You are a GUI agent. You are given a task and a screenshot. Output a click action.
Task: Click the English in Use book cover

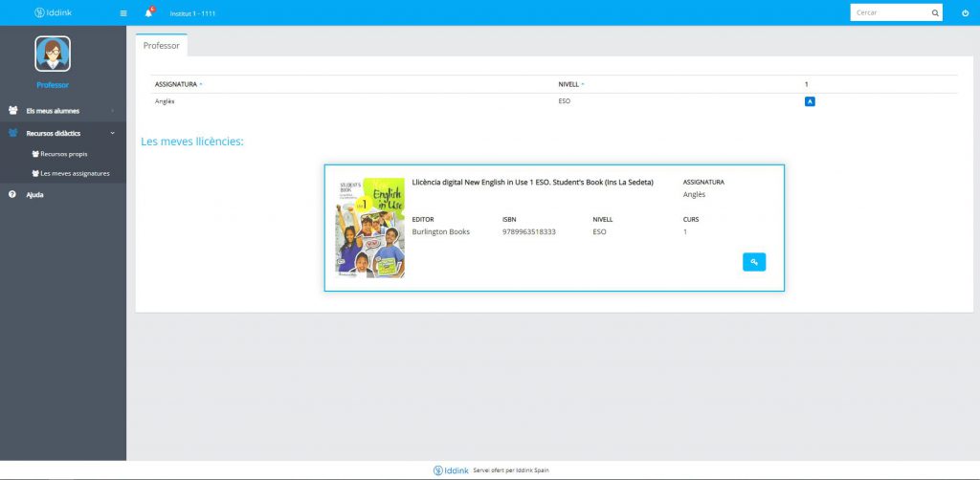(369, 228)
